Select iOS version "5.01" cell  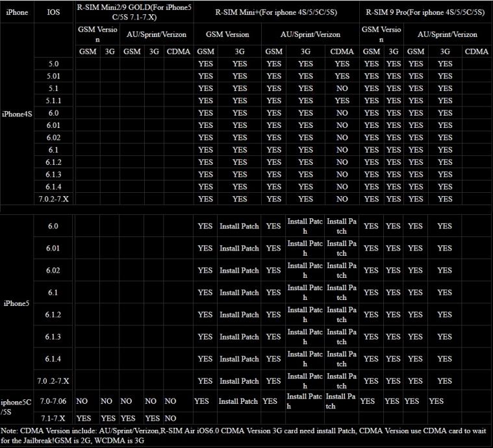pyautogui.click(x=53, y=76)
